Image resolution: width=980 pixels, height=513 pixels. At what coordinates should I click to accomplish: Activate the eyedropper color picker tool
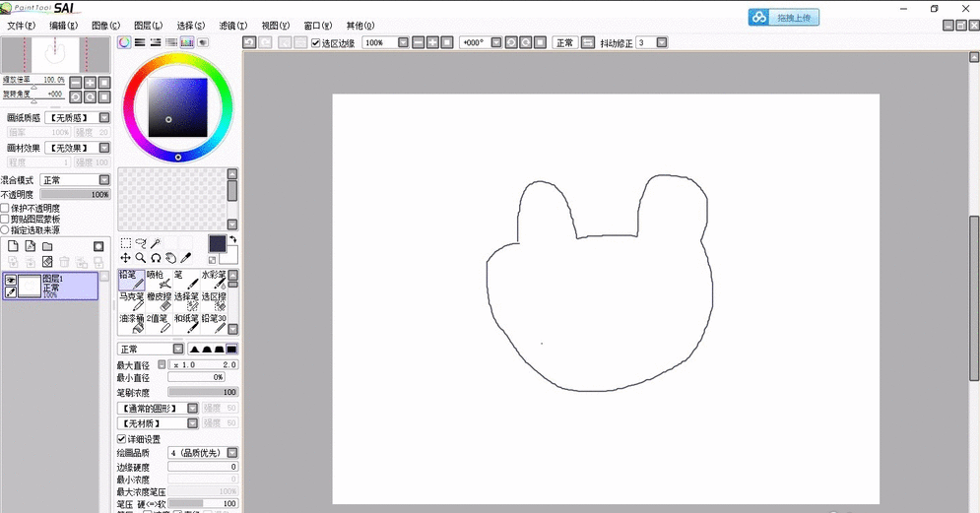point(184,258)
